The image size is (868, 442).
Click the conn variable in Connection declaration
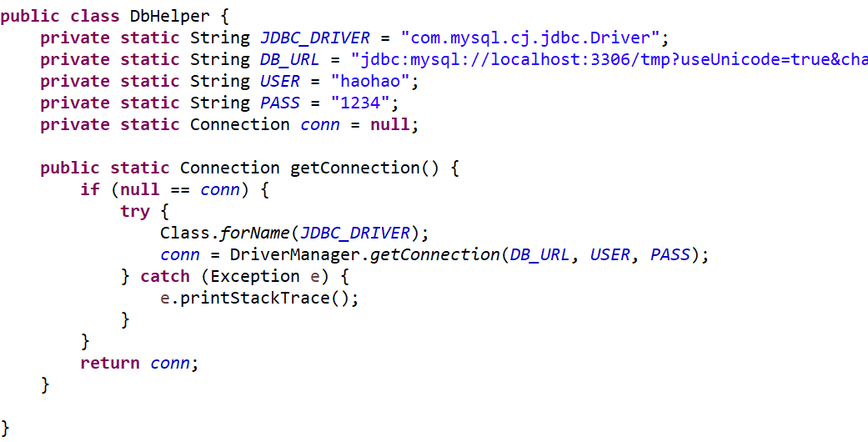320,124
